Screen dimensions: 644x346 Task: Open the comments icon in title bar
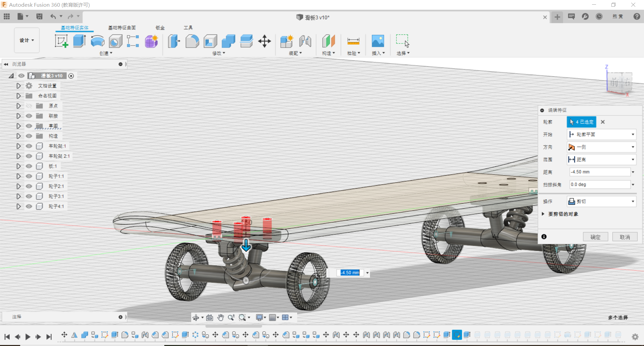[572, 16]
